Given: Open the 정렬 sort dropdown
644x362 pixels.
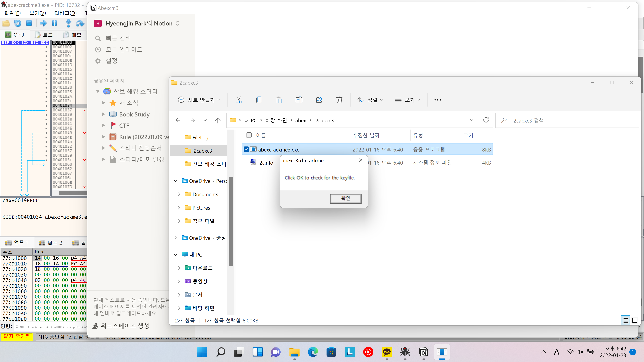Looking at the screenshot, I should tap(370, 100).
